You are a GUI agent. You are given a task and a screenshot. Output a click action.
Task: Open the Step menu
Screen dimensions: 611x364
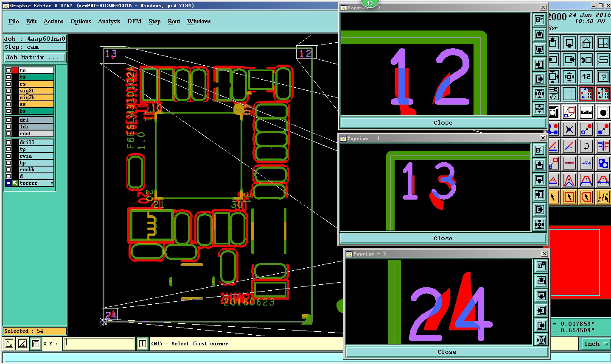click(154, 21)
